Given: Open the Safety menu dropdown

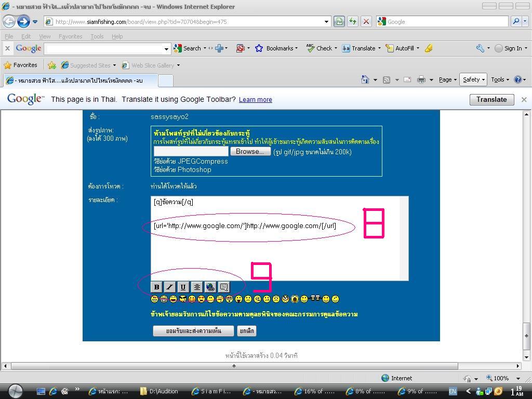Looking at the screenshot, I should 473,79.
